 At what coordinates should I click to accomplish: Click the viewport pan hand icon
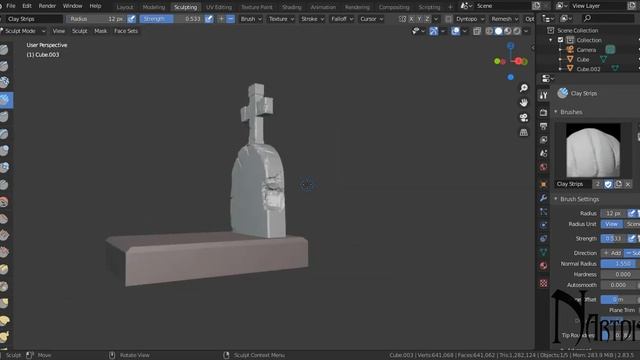pos(524,103)
